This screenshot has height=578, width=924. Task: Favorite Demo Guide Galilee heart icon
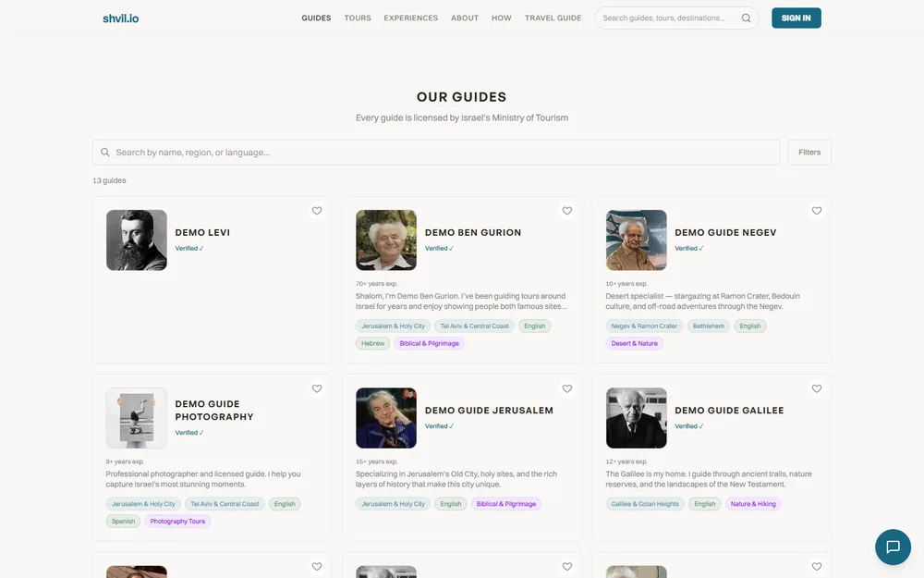click(817, 388)
